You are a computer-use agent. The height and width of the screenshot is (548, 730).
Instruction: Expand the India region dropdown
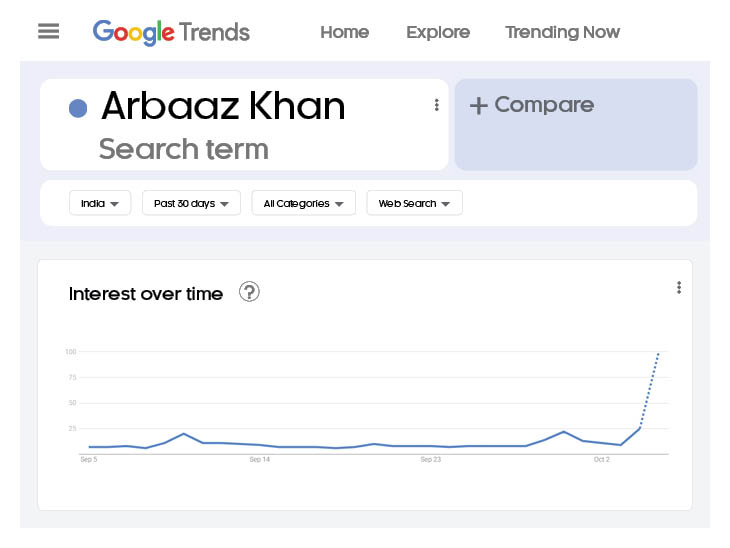pos(100,204)
